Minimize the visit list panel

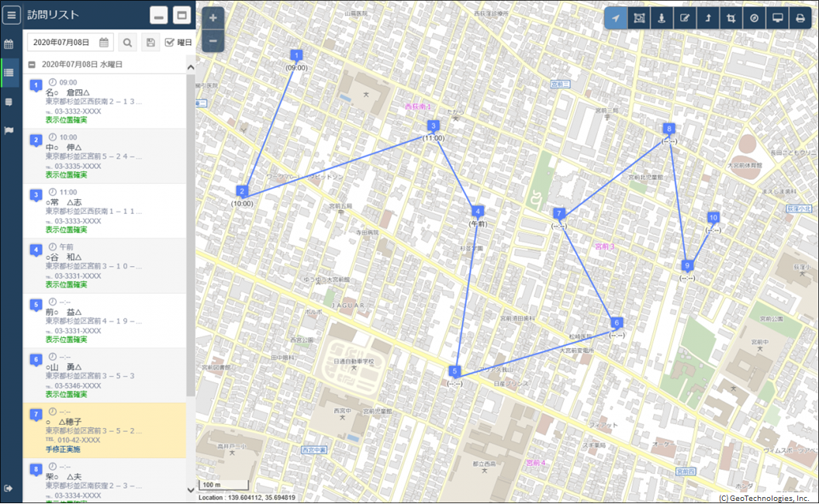tap(159, 16)
